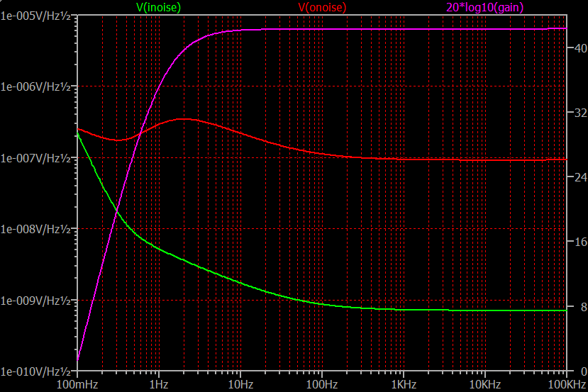Click the 40 label on right axis
The height and width of the screenshot is (392, 588).
coord(581,48)
